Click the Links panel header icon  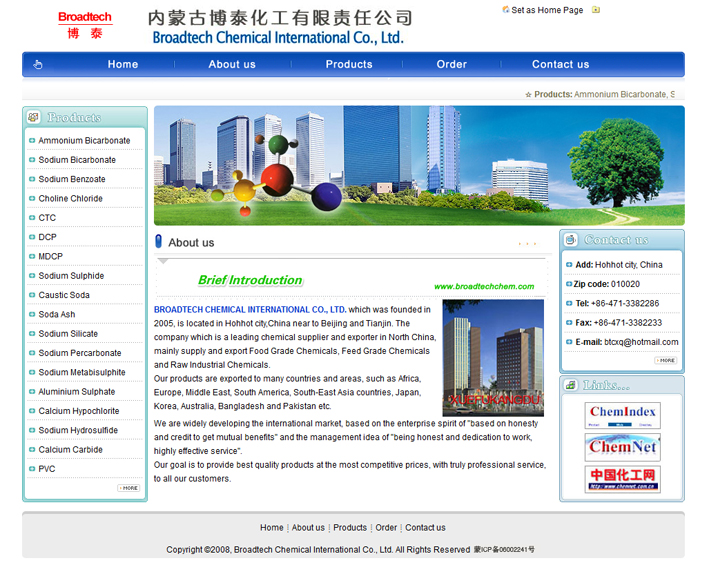[x=571, y=385]
